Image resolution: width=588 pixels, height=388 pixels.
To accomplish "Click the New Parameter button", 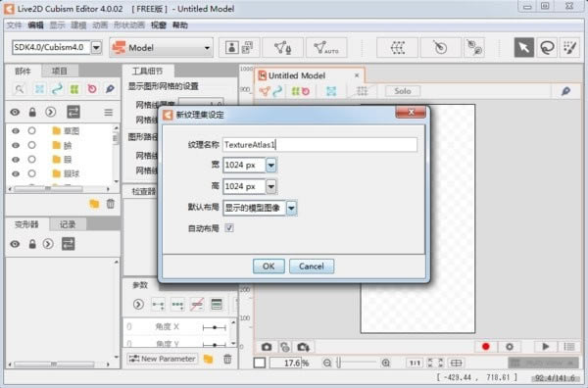I will tap(162, 359).
